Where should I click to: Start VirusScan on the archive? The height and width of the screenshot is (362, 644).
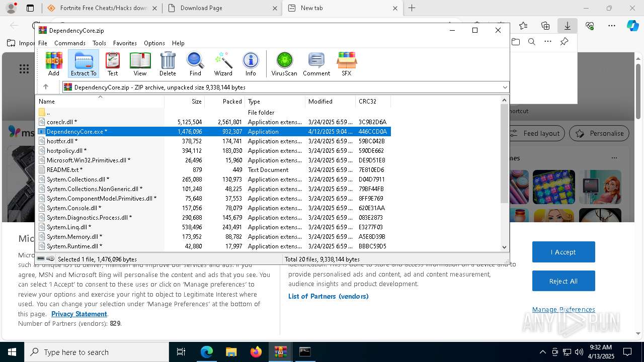[284, 64]
